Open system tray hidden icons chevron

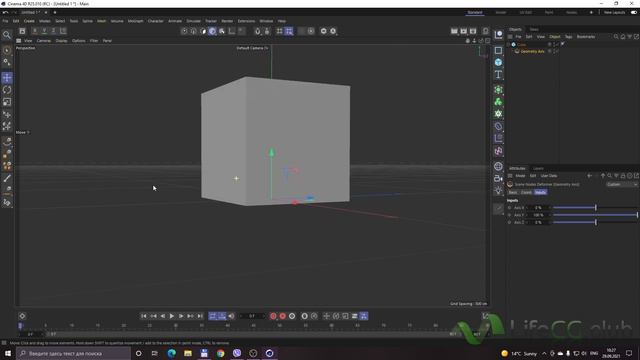point(544,353)
